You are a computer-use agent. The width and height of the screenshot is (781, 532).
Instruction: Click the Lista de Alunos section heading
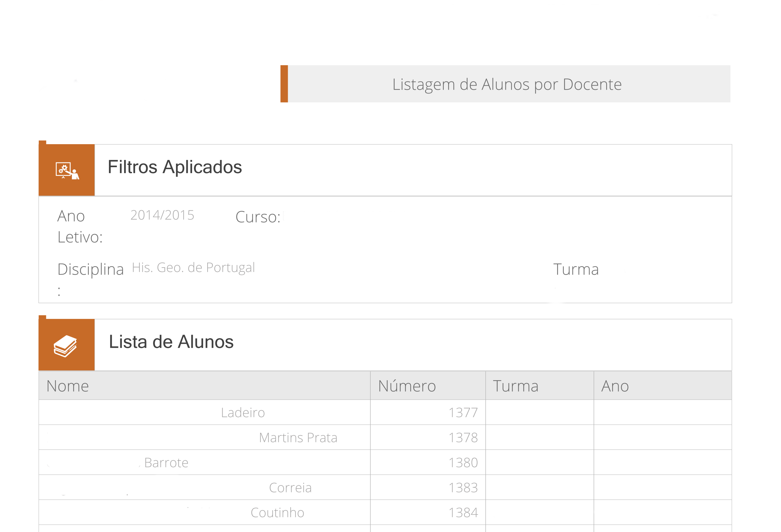(171, 342)
